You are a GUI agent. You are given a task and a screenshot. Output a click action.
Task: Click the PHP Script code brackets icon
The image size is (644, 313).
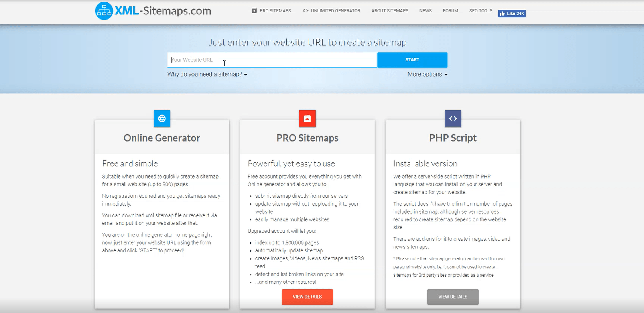[x=453, y=118]
